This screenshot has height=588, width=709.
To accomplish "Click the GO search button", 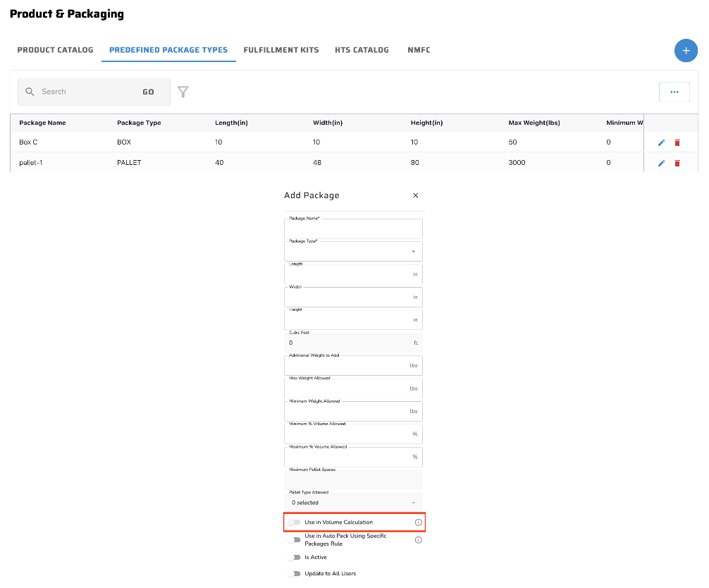I will pos(148,92).
